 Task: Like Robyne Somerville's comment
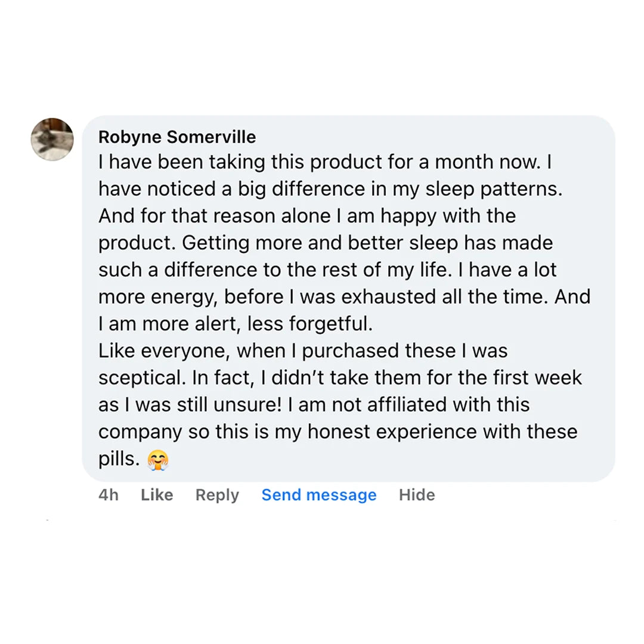click(x=157, y=495)
